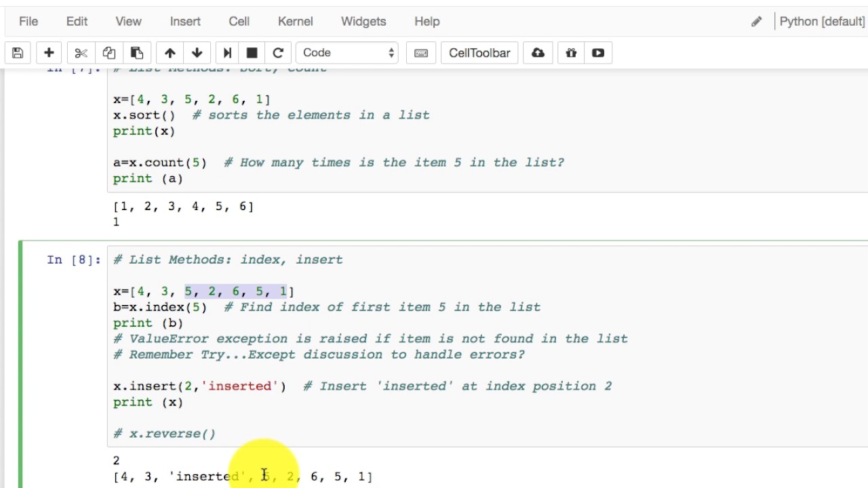Move selected cell up arrow
Screen dimensions: 868x488
[170, 53]
